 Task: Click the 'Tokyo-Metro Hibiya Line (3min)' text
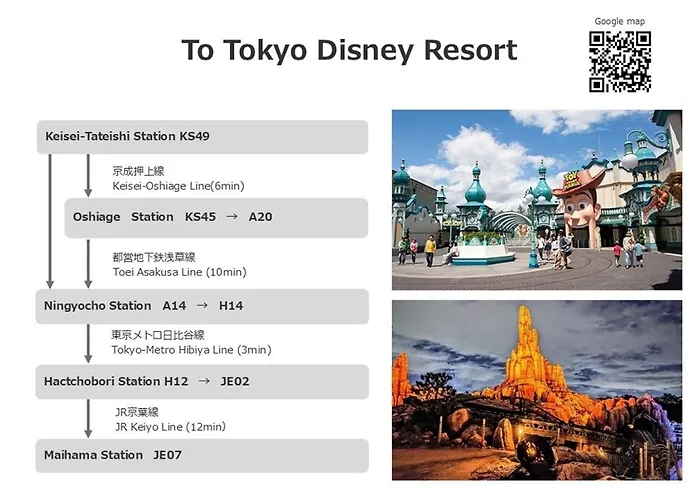click(x=192, y=350)
